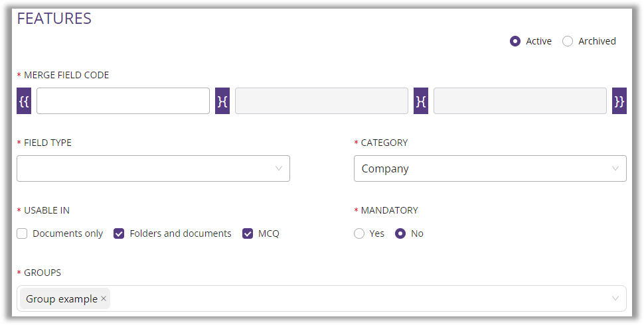Expand the Groups dropdown arrow
Image resolution: width=644 pixels, height=325 pixels.
(x=615, y=298)
